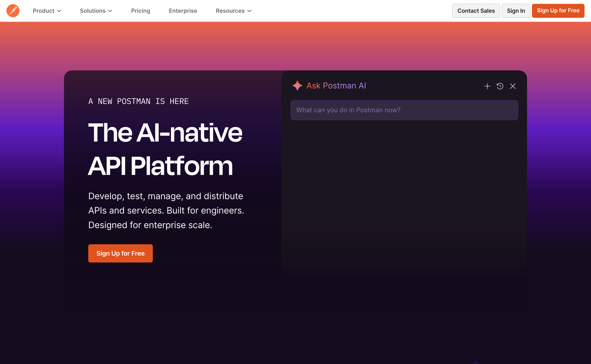Screen dimensions: 591x364
Task: Click the Contact Sales button
Action: 476,11
